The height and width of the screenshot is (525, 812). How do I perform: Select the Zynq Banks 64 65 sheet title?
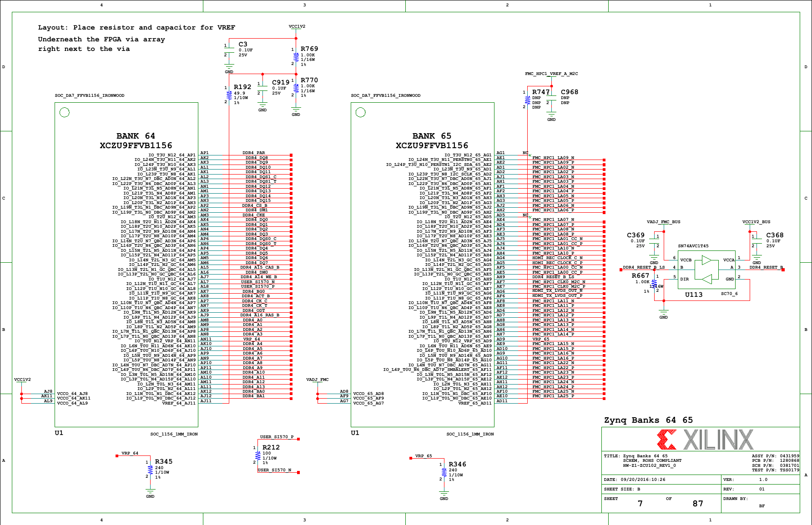[648, 420]
